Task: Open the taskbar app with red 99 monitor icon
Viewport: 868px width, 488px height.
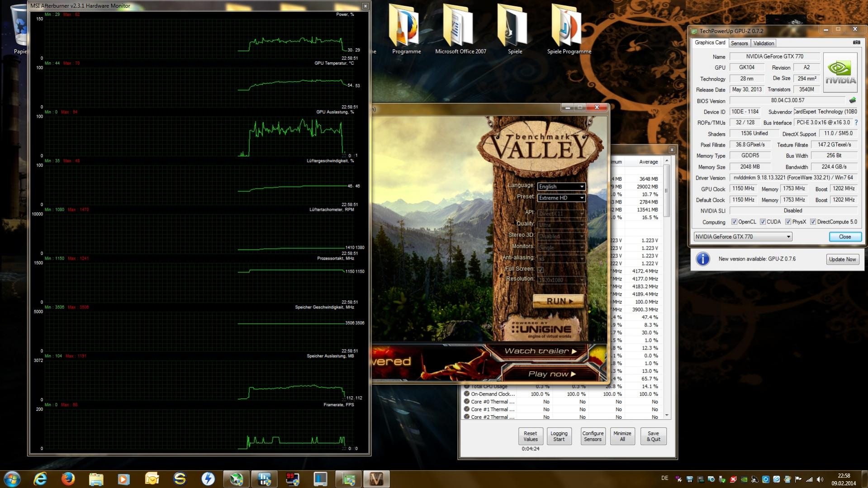Action: (x=292, y=479)
